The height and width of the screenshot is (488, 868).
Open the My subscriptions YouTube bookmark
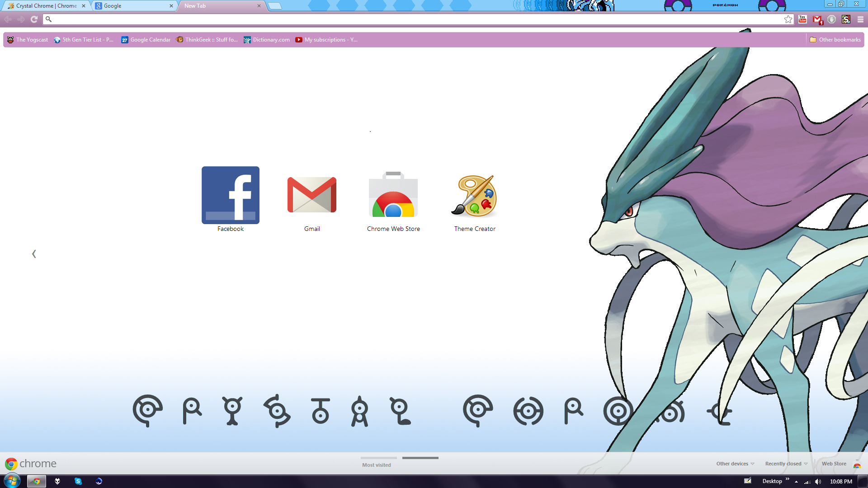326,40
